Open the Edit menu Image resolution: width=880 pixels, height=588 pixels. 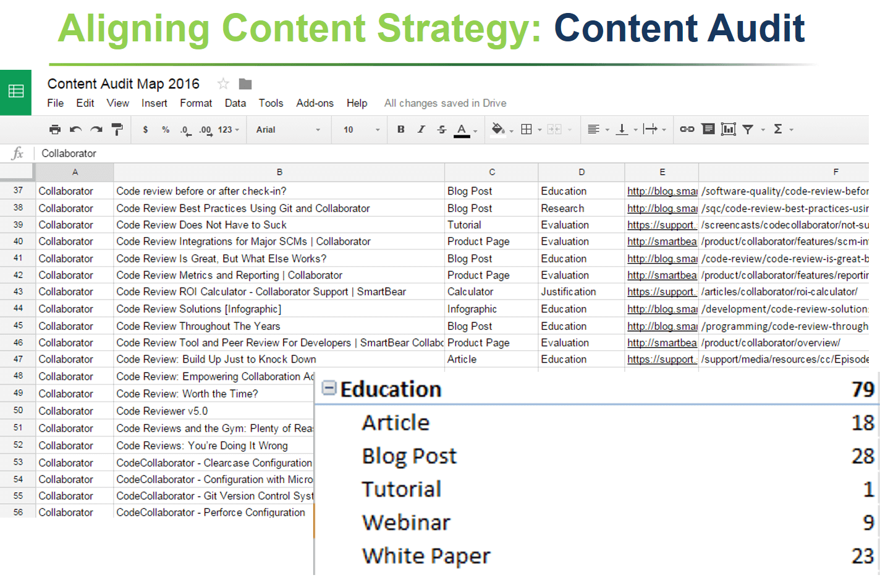pos(85,103)
